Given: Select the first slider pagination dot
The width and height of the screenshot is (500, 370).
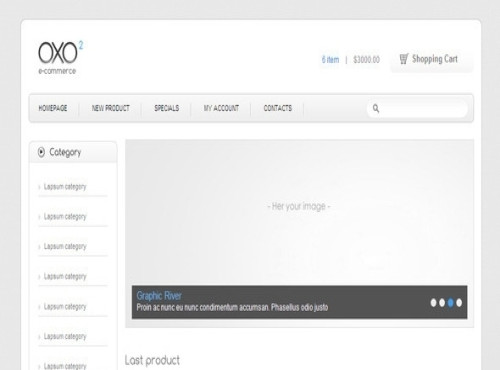Looking at the screenshot, I should (x=433, y=303).
